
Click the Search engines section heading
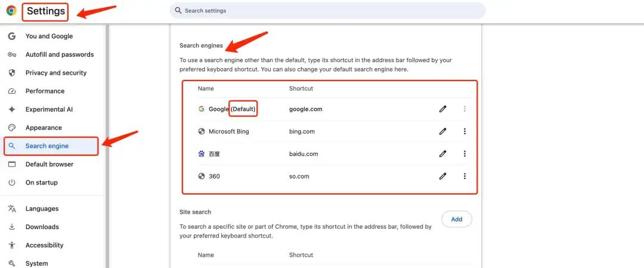[x=202, y=45]
